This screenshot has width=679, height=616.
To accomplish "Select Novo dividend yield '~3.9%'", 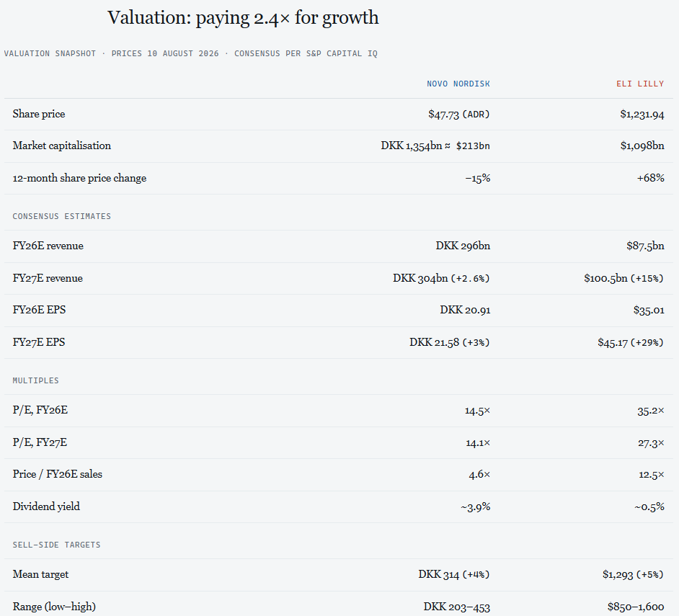I will tap(476, 507).
